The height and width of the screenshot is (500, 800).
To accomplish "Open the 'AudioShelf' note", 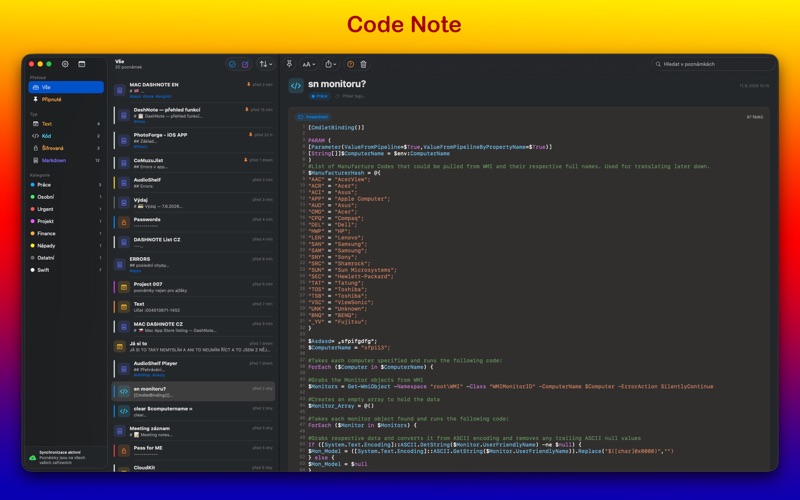I will 193,183.
